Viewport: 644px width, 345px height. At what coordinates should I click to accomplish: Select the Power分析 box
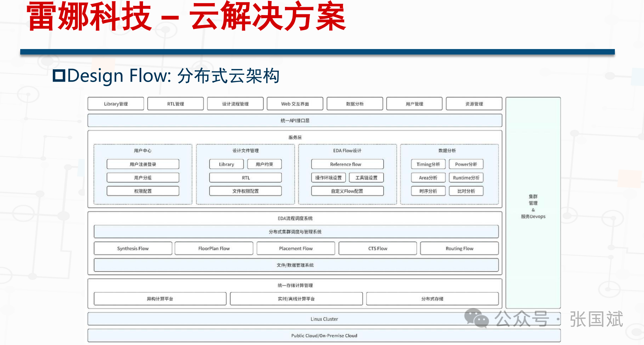coord(466,164)
